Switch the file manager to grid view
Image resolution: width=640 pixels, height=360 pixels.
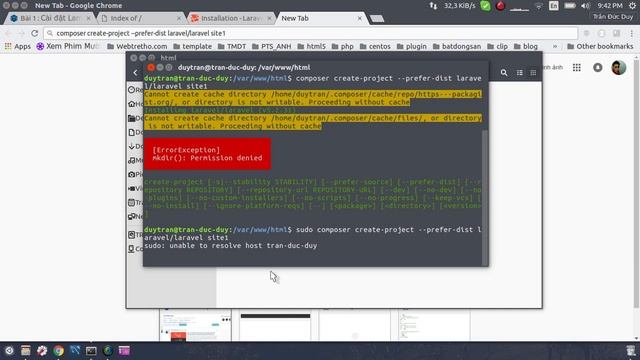pyautogui.click(x=533, y=73)
